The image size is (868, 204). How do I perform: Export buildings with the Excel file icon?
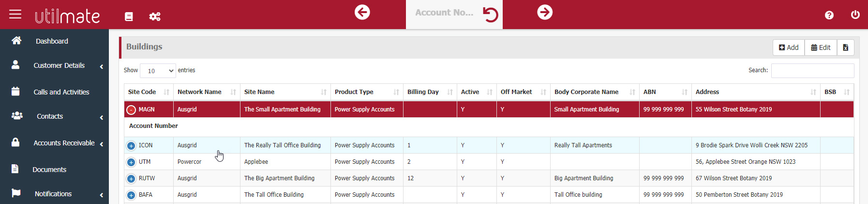coord(845,47)
